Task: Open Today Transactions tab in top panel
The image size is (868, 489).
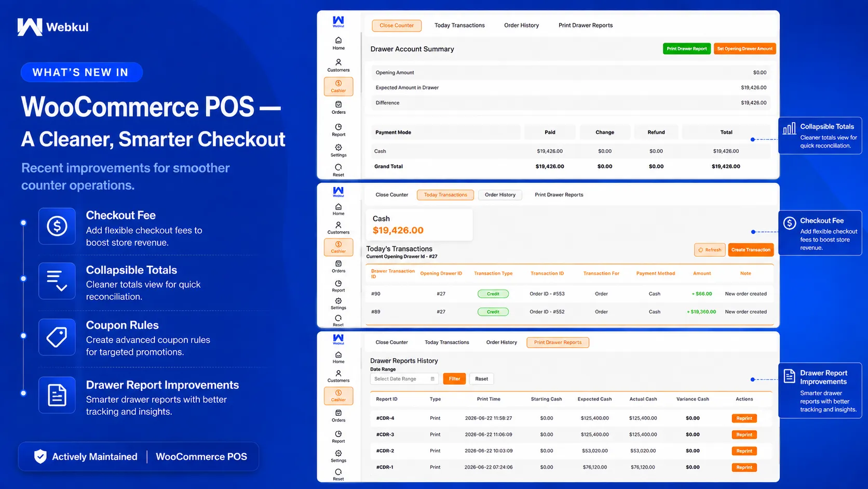Action: click(x=459, y=25)
